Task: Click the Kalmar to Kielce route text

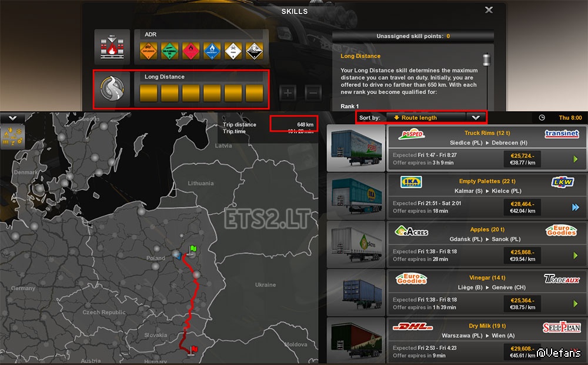Action: 488,191
